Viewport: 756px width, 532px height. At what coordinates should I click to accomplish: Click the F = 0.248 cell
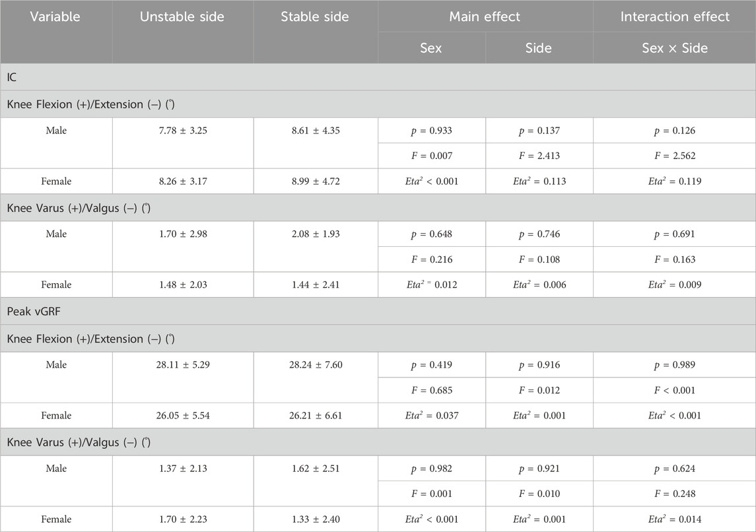click(675, 494)
